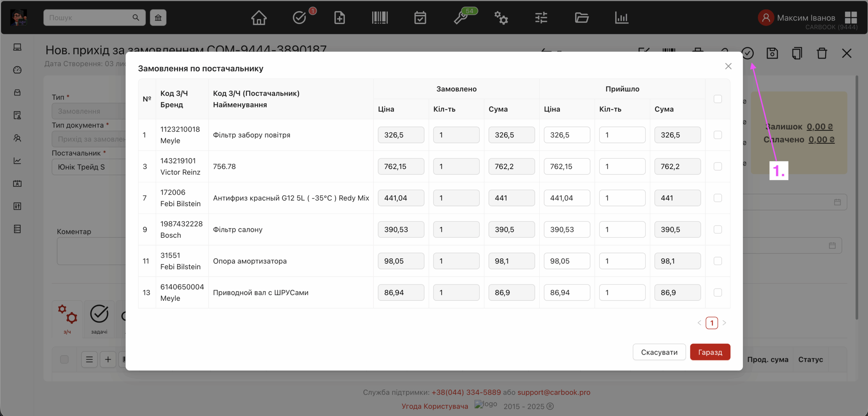868x416 pixels.
Task: Click arrived price field for Фільтр забору повітря
Action: [567, 135]
